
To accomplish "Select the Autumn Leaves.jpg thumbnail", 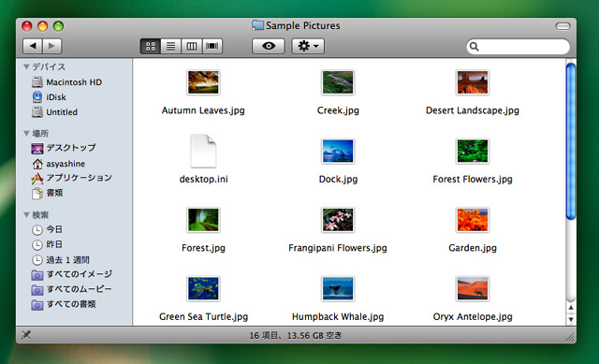I will coord(203,82).
